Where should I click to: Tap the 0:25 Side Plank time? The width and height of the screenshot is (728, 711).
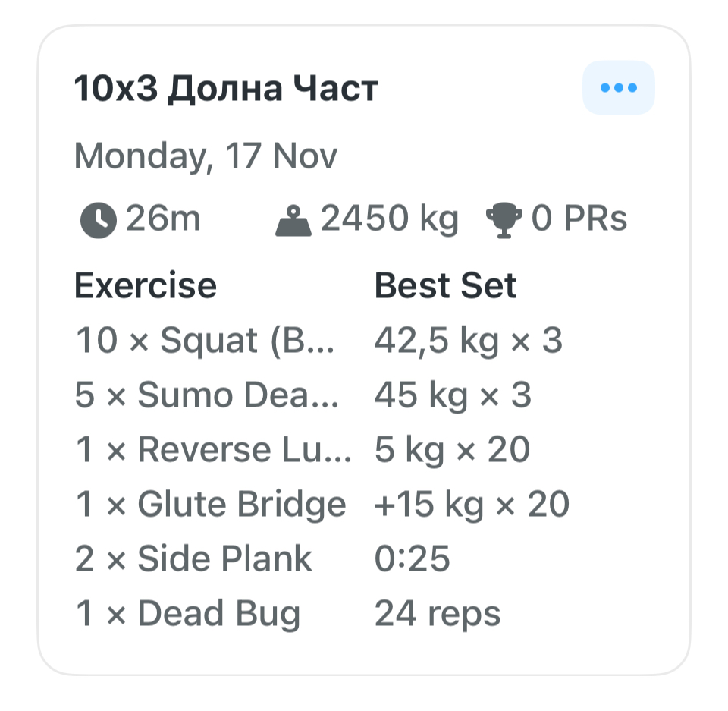point(413,559)
